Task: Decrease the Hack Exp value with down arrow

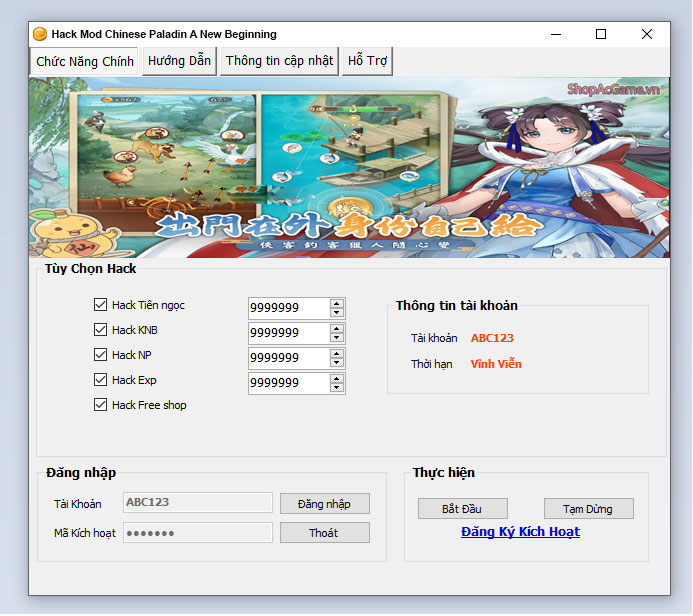Action: pyautogui.click(x=337, y=388)
